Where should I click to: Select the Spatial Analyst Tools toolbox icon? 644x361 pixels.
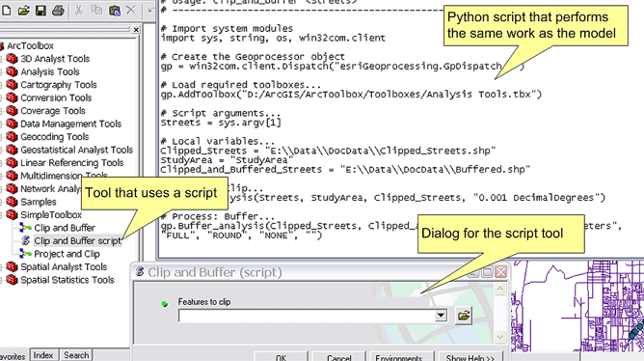pyautogui.click(x=12, y=266)
